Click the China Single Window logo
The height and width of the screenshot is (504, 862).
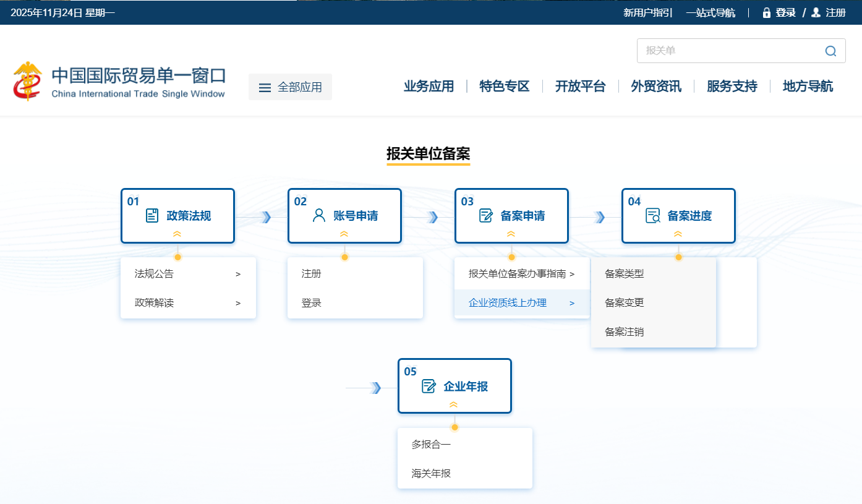[28, 81]
